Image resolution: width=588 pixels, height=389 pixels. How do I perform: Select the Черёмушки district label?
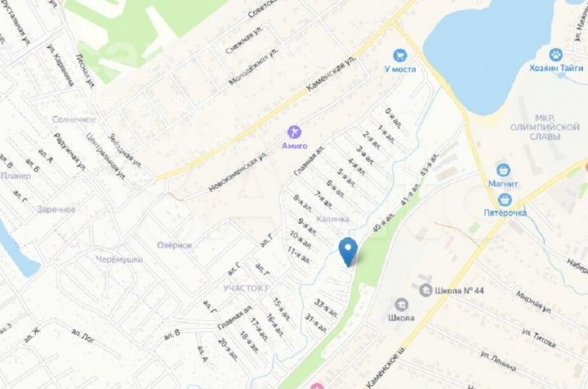coord(119,259)
